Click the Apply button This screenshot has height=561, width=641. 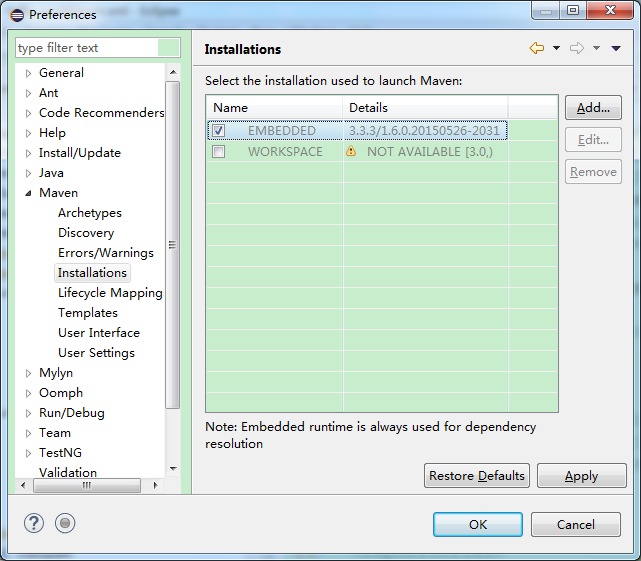click(x=581, y=476)
